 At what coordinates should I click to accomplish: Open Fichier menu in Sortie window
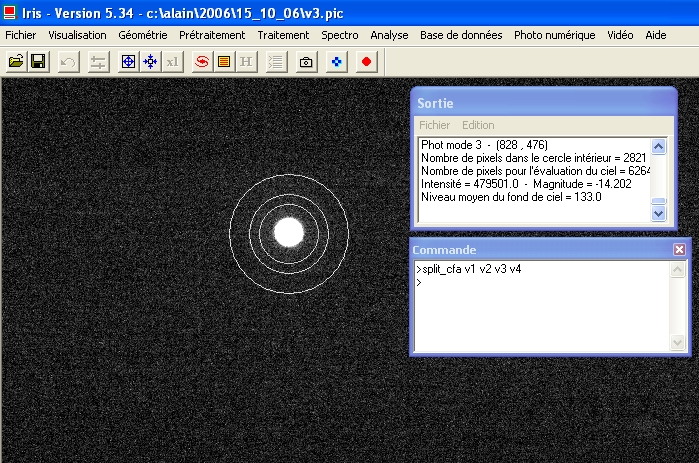coord(434,125)
